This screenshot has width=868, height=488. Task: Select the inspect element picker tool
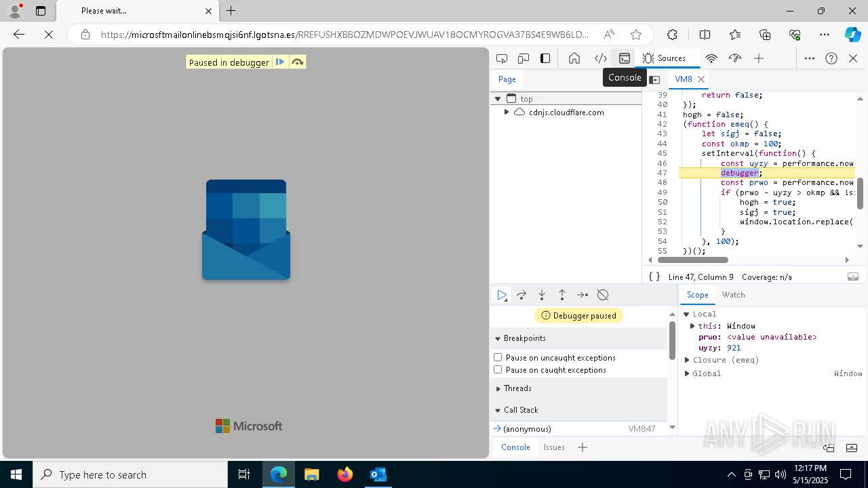pyautogui.click(x=502, y=58)
